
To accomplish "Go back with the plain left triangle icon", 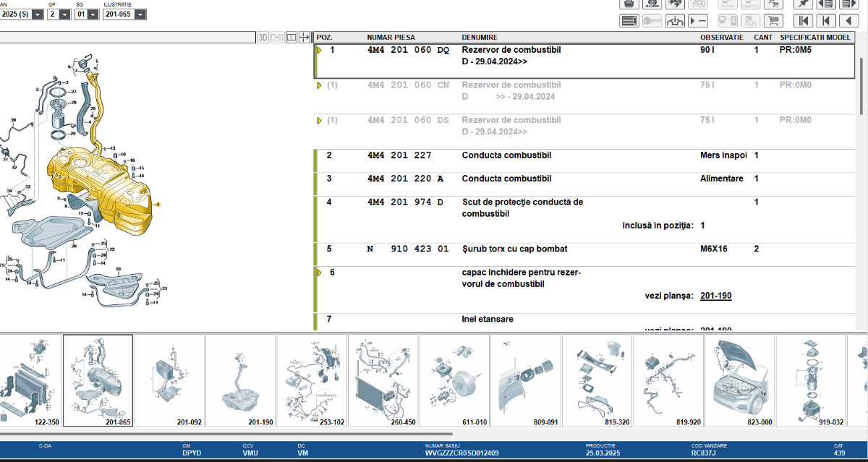I will (x=848, y=20).
